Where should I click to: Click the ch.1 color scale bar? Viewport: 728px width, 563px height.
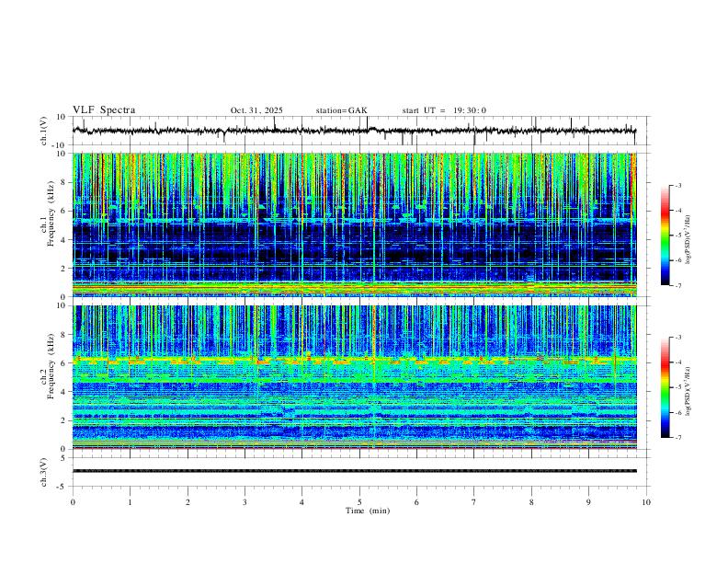coord(665,236)
